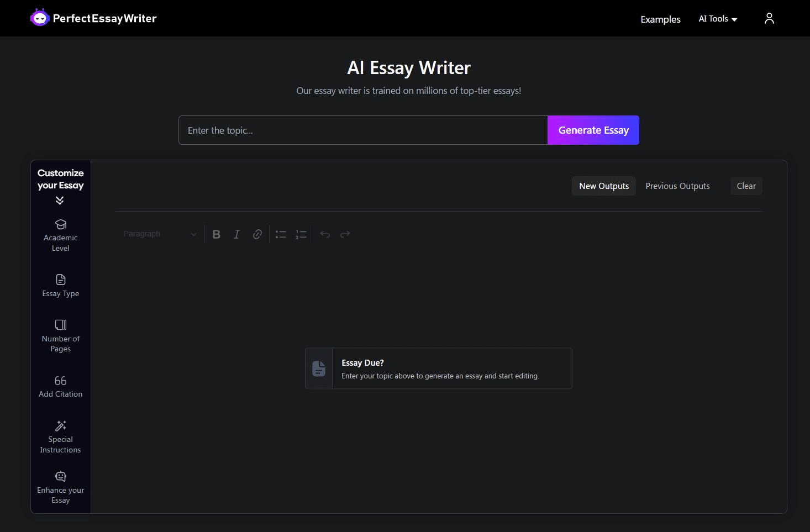810x532 pixels.
Task: Select the Essay Type sidebar icon
Action: [60, 280]
